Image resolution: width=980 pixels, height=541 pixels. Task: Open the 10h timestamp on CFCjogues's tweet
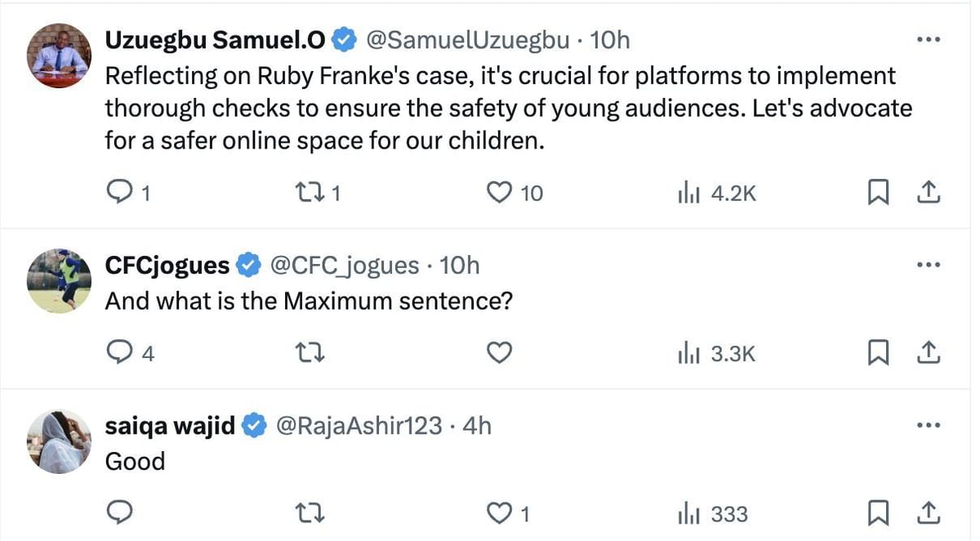coord(460,265)
